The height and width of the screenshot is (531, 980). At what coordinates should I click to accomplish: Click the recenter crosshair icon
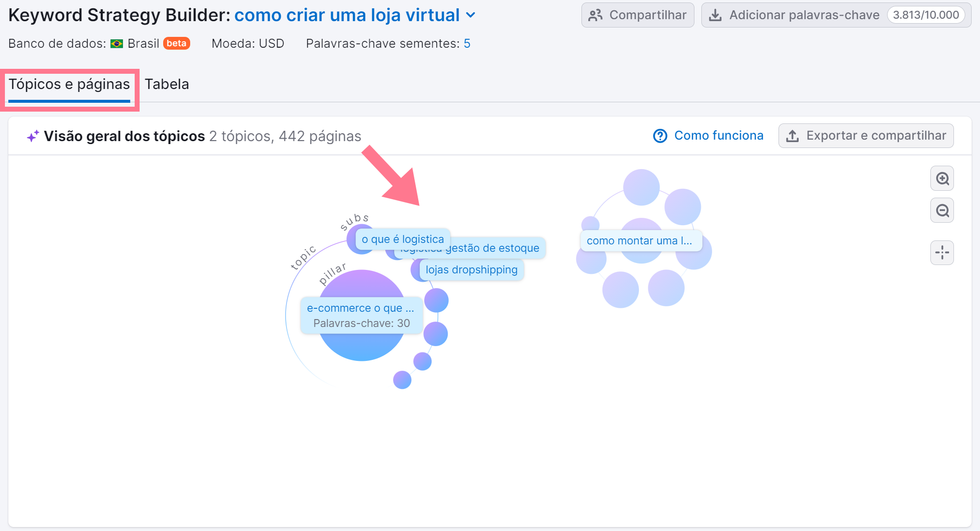point(942,253)
